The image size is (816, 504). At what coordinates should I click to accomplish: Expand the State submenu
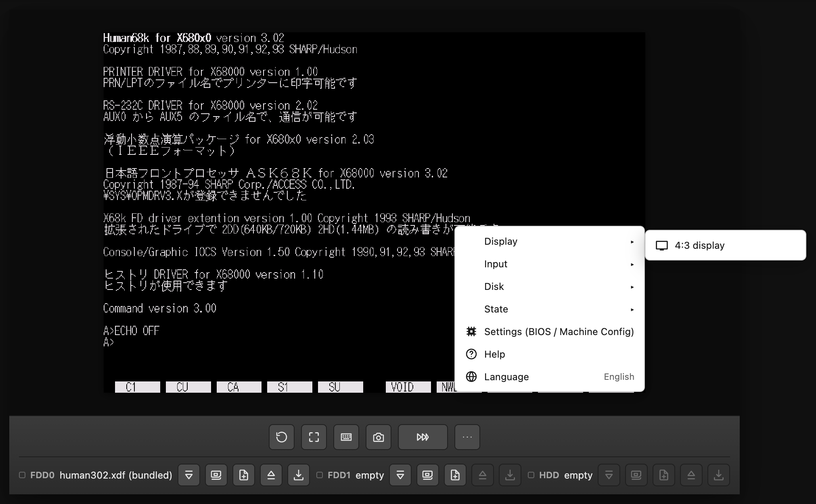click(x=550, y=309)
